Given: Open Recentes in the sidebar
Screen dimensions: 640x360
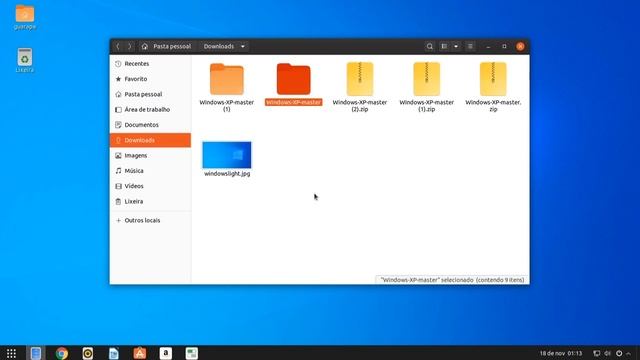Looking at the screenshot, I should coord(150,64).
